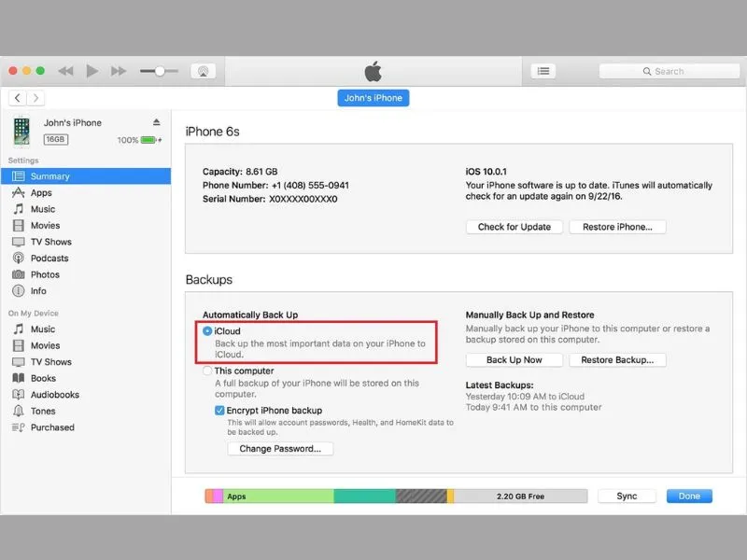747x560 pixels.
Task: Click the Books icon in sidebar
Action: [x=18, y=378]
